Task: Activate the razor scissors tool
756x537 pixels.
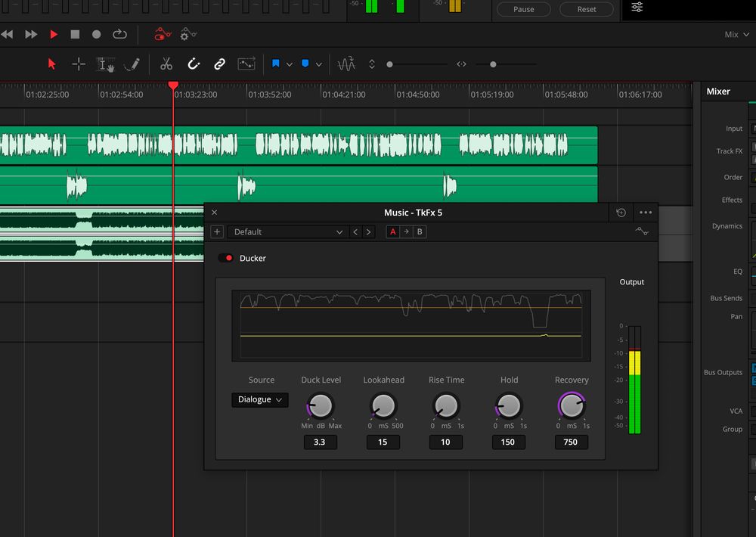Action: 166,64
